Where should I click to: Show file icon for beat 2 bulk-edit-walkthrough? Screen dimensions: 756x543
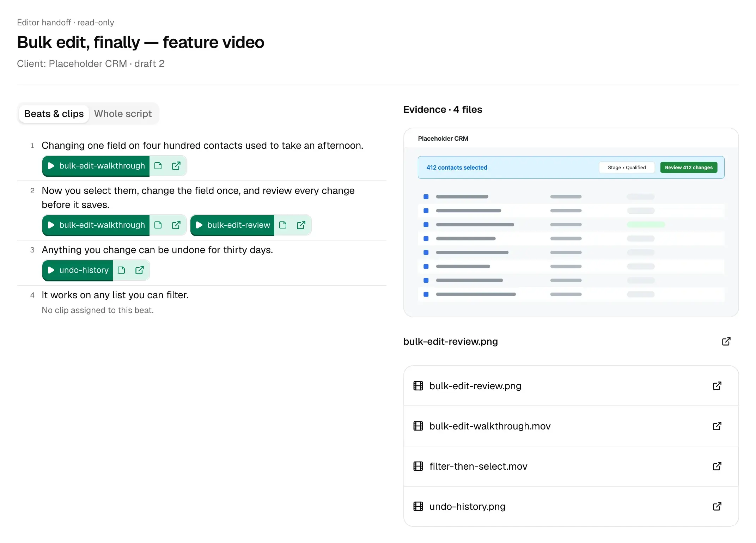click(x=158, y=225)
